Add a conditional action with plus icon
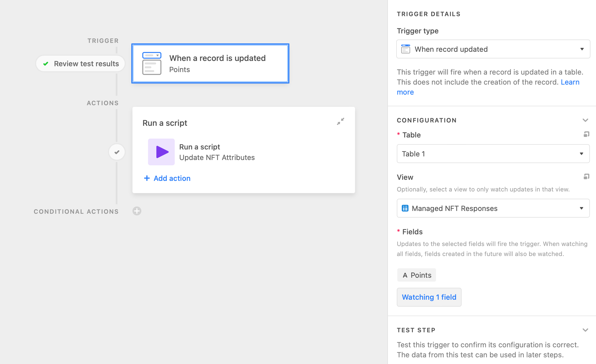596x364 pixels. pyautogui.click(x=137, y=211)
